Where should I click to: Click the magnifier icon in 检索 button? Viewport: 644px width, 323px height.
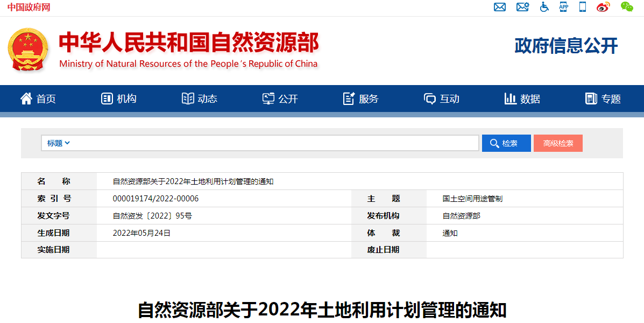click(x=494, y=143)
